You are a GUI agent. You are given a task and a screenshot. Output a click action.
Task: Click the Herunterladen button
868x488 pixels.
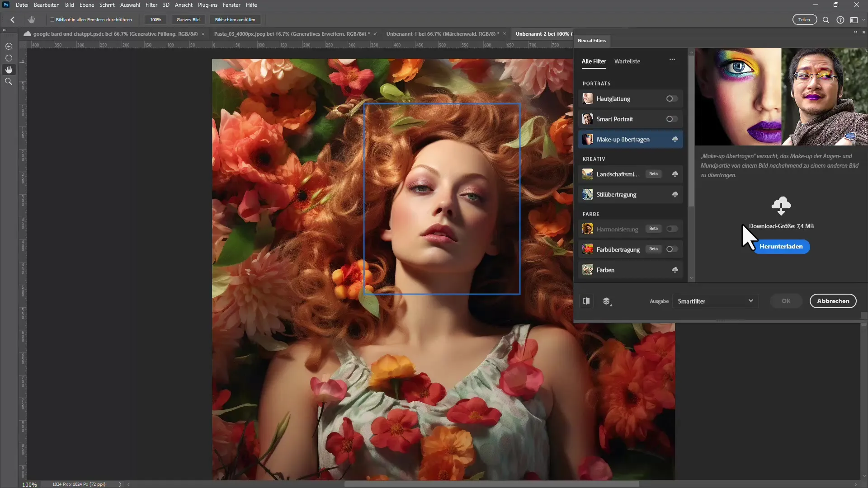click(x=781, y=246)
